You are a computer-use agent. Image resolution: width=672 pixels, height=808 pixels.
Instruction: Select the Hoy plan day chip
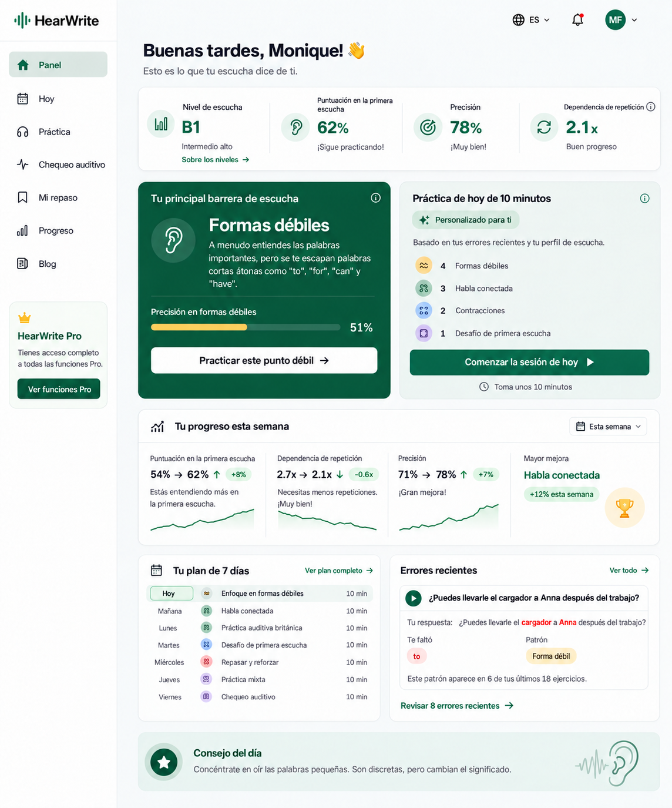click(x=171, y=594)
